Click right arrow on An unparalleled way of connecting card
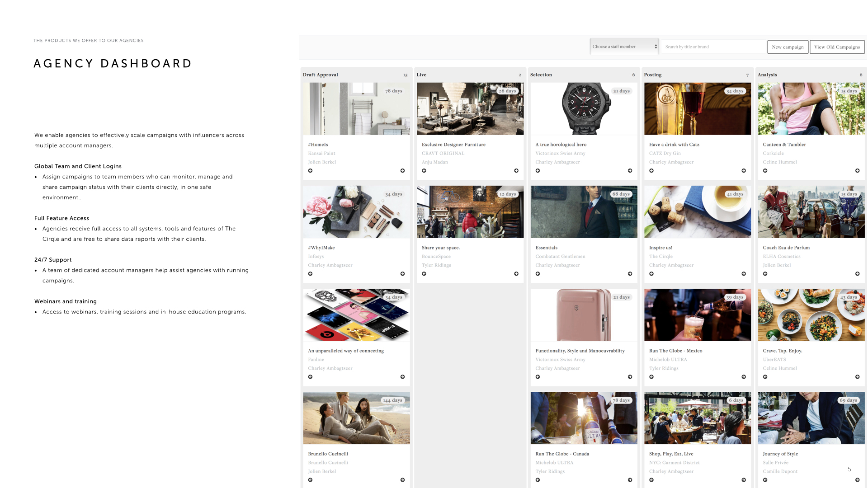The width and height of the screenshot is (868, 488). point(402,377)
